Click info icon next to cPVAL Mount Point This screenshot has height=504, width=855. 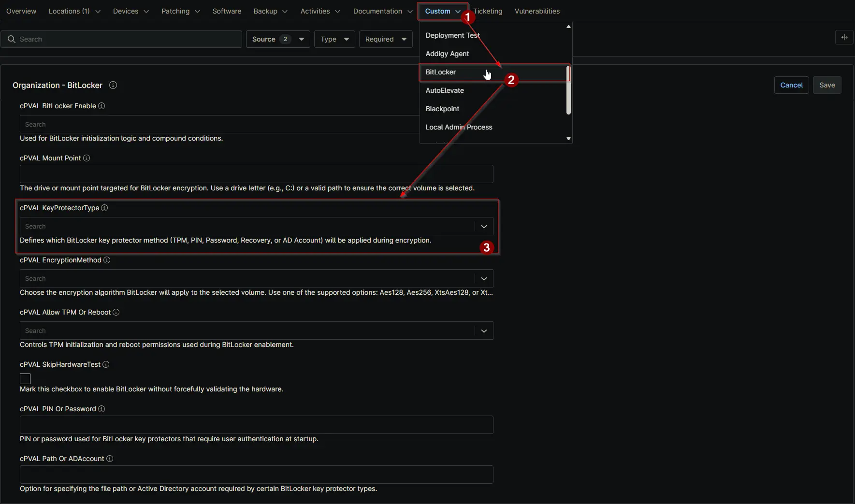point(87,158)
